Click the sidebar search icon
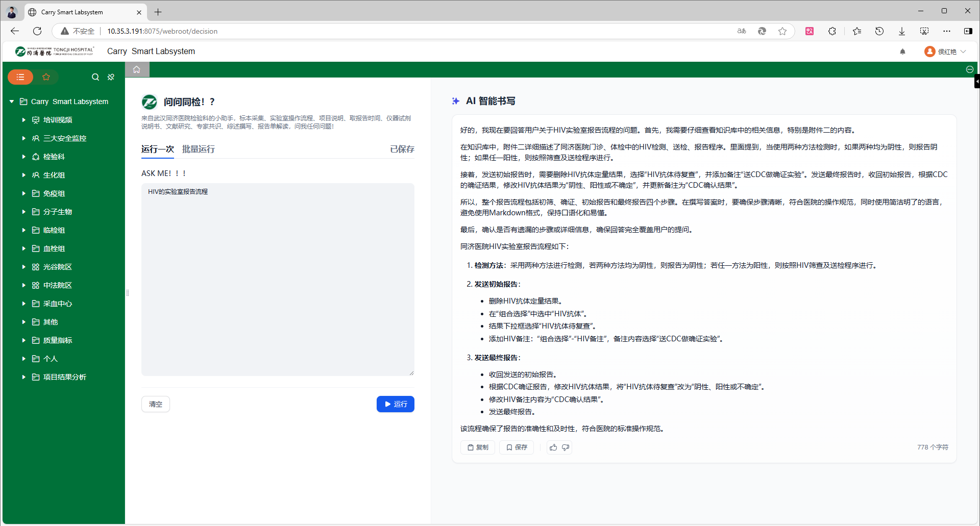This screenshot has height=526, width=980. [x=95, y=77]
